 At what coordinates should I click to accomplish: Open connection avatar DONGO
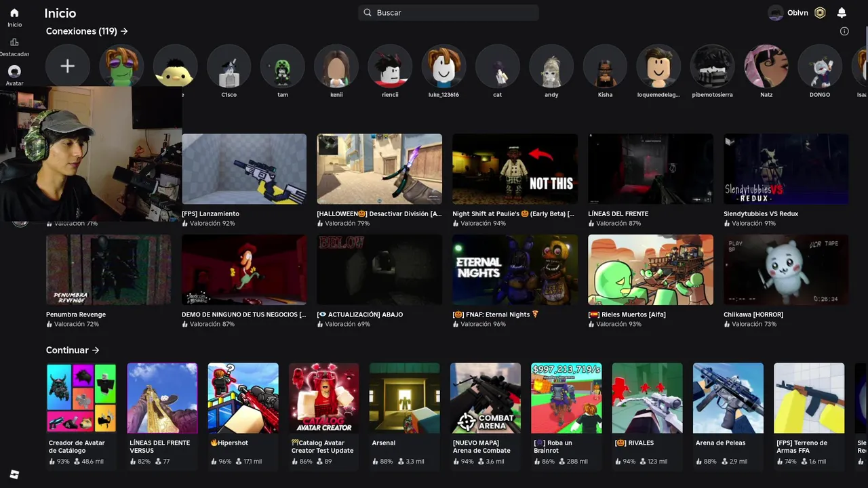pos(820,66)
